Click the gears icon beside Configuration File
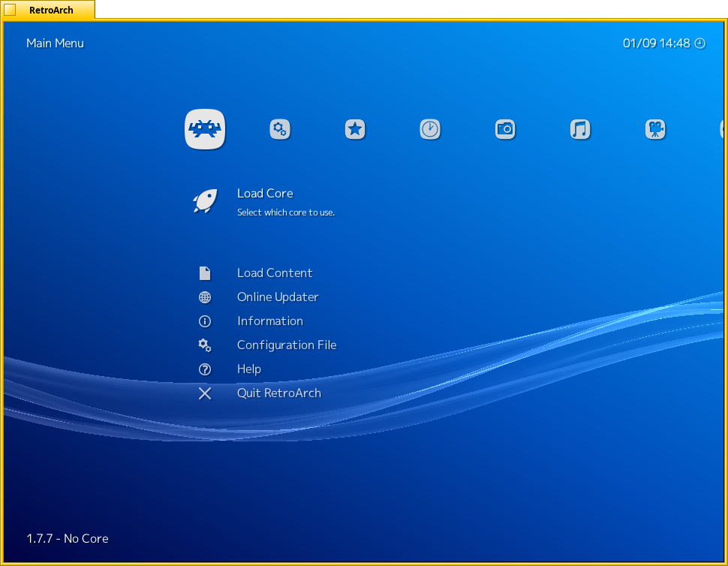 pos(205,345)
